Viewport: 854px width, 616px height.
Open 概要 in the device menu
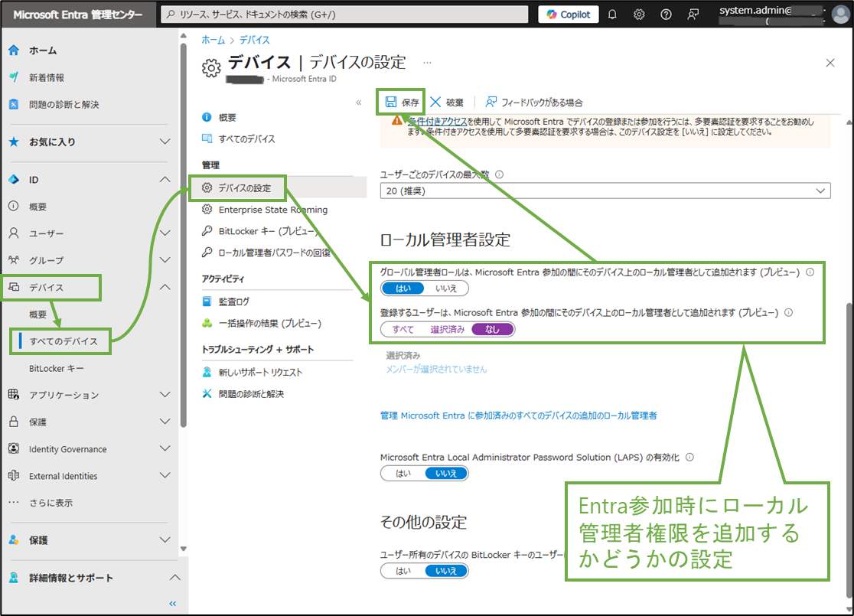pyautogui.click(x=227, y=117)
